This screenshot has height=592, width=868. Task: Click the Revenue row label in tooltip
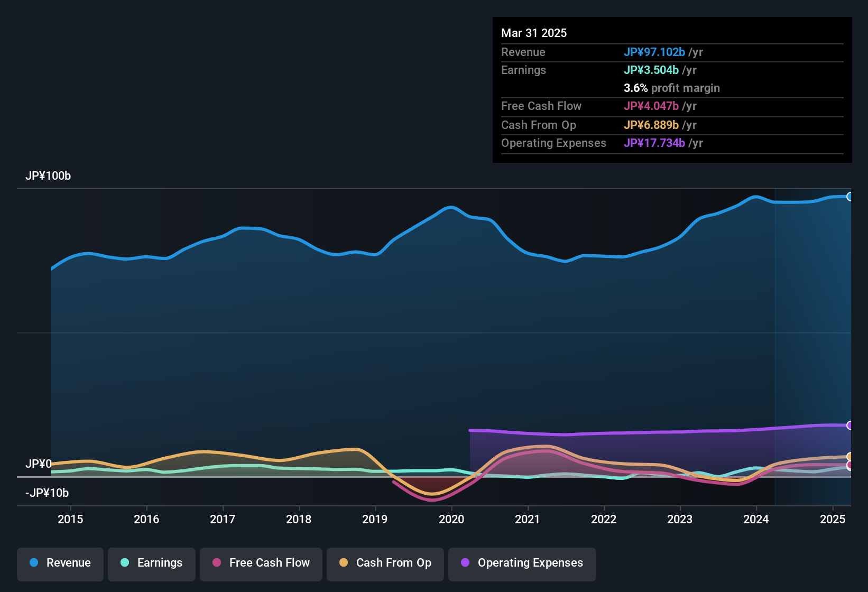[523, 52]
